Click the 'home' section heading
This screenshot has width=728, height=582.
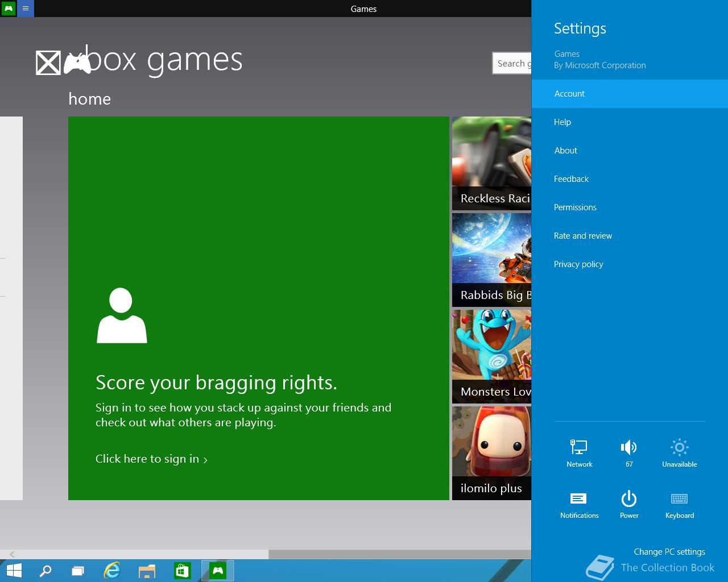coord(89,99)
